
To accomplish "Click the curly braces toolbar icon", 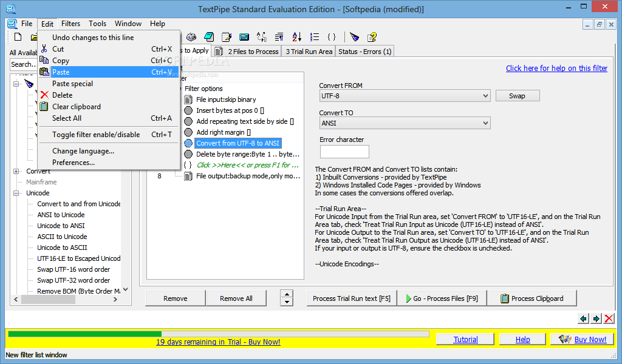I will point(332,37).
